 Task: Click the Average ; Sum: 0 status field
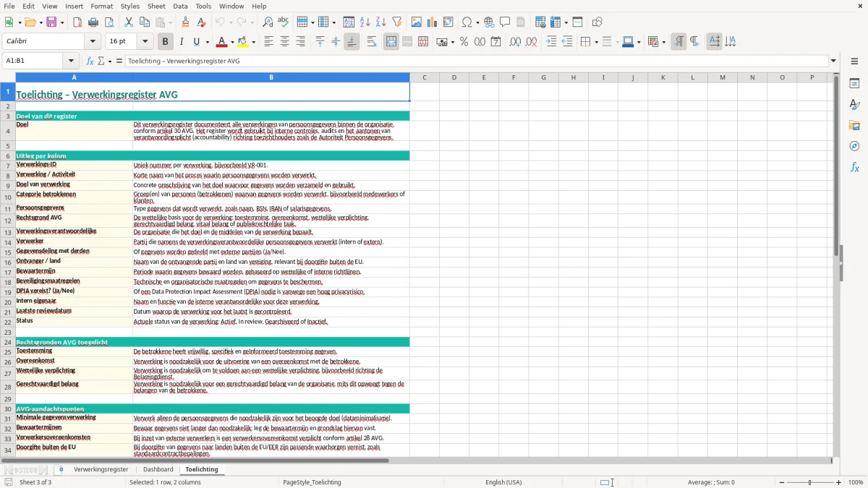tap(711, 482)
